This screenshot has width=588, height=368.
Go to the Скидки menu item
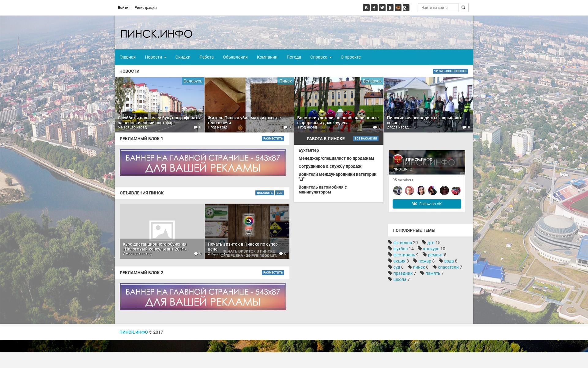(x=183, y=57)
